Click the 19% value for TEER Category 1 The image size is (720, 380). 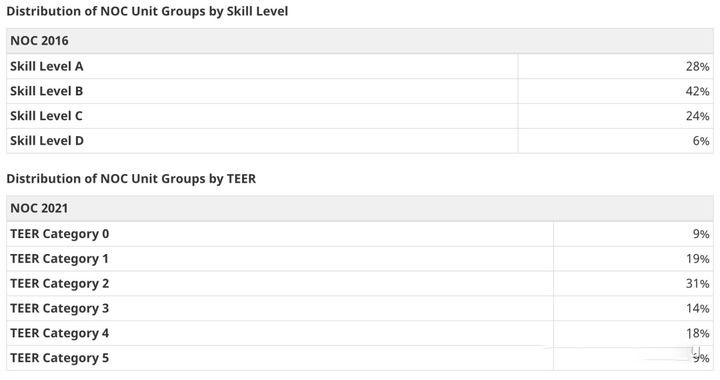698,259
